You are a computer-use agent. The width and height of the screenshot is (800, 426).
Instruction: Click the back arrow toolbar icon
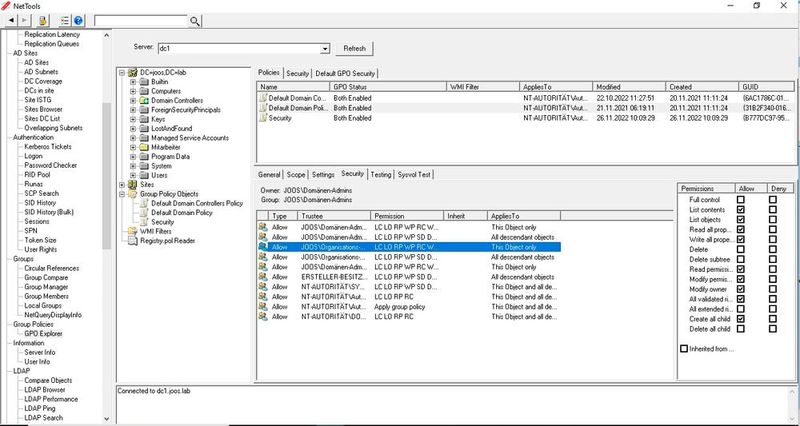[x=11, y=20]
